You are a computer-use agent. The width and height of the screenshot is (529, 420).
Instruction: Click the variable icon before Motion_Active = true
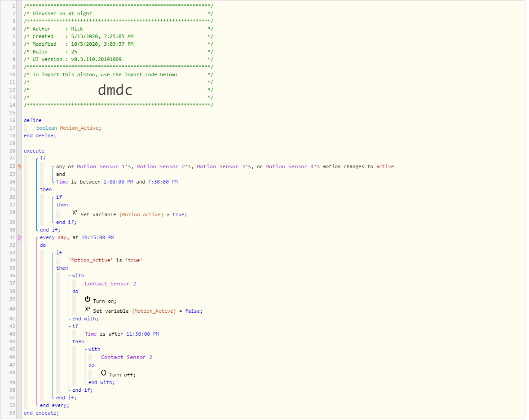[75, 212]
